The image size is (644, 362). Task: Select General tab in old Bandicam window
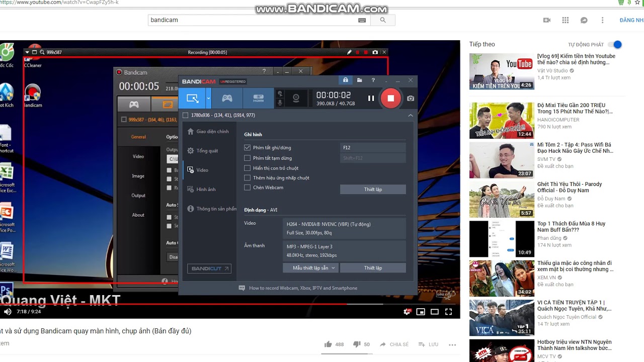[x=138, y=137]
